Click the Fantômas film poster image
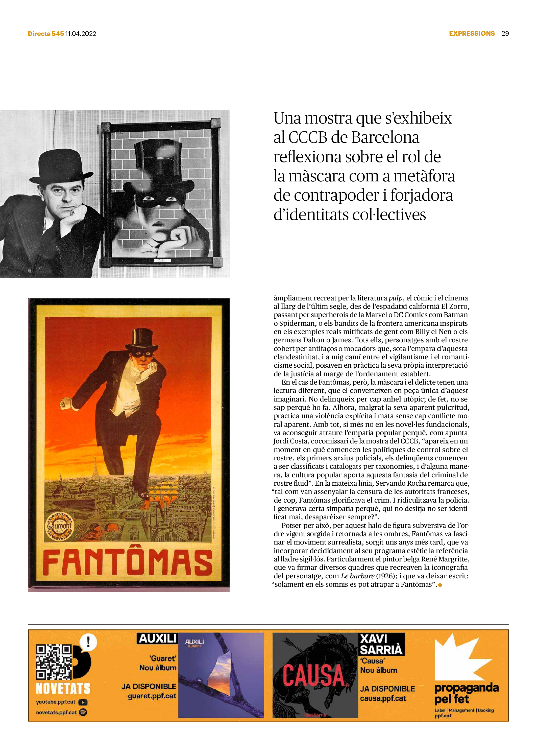 128,445
